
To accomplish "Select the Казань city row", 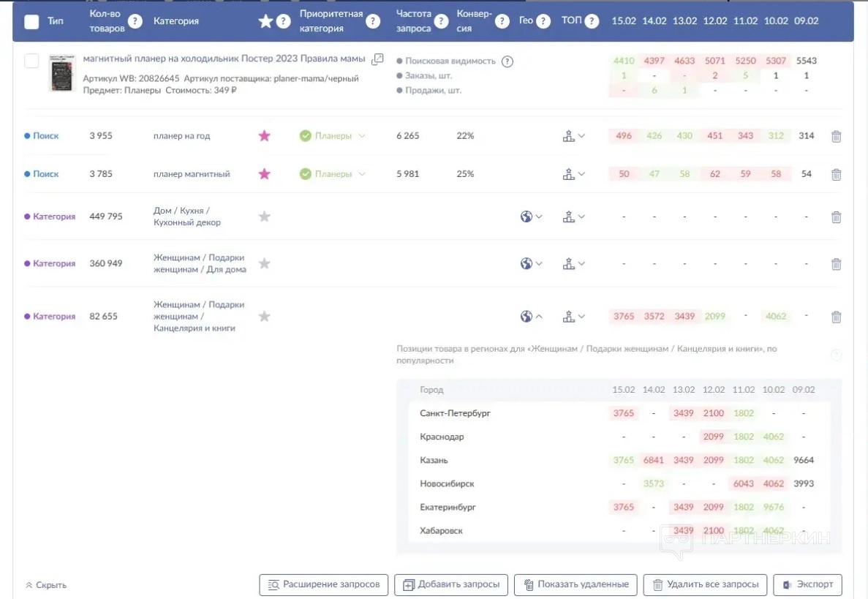I will click(x=619, y=460).
